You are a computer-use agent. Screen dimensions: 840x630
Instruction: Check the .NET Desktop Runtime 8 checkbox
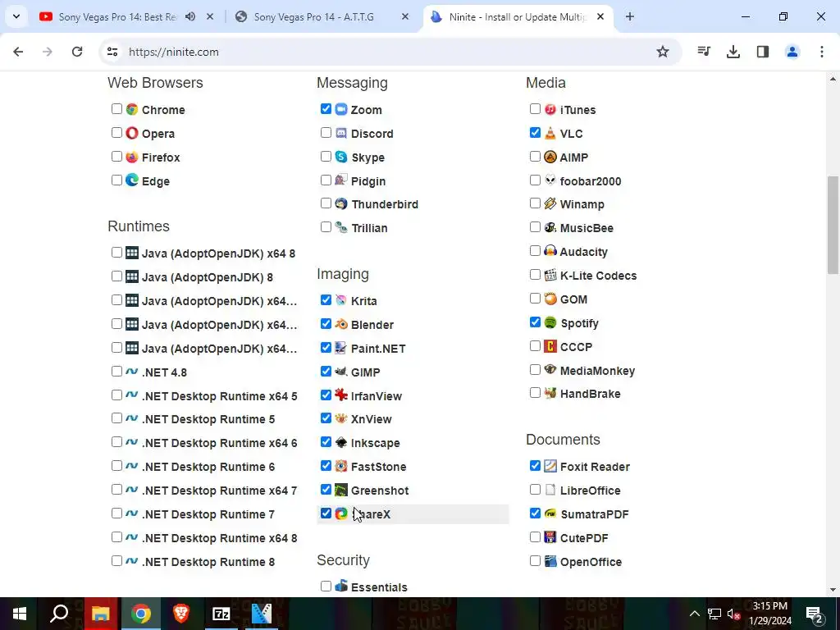[x=116, y=561]
